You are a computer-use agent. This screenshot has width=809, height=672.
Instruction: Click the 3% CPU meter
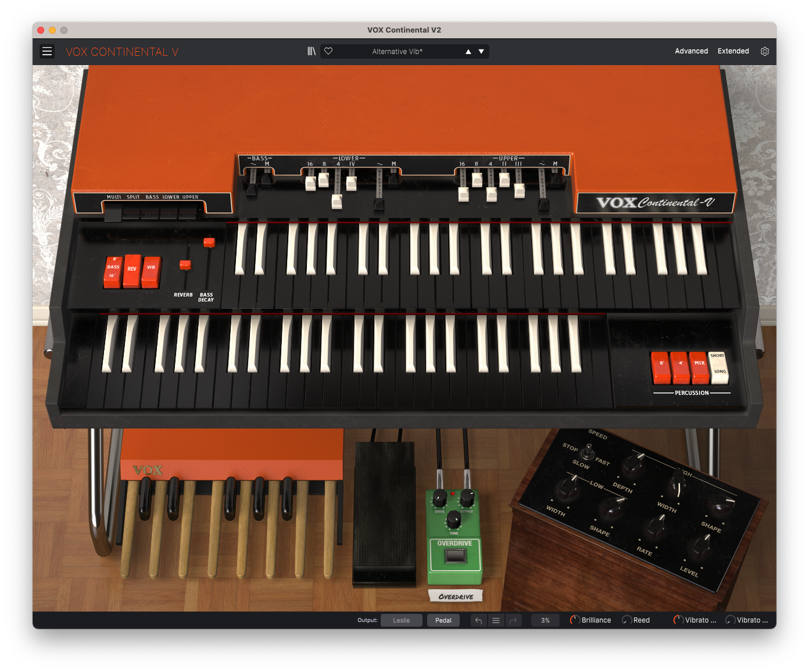(545, 620)
